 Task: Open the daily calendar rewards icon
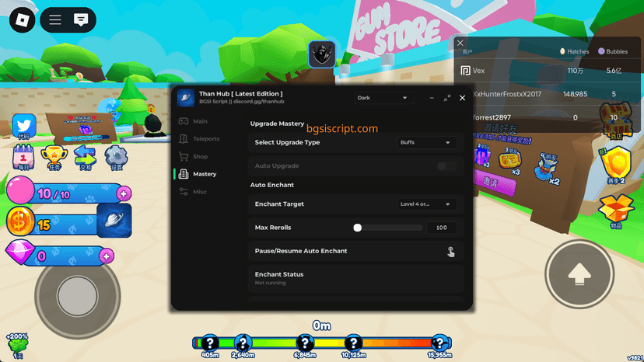click(x=23, y=157)
